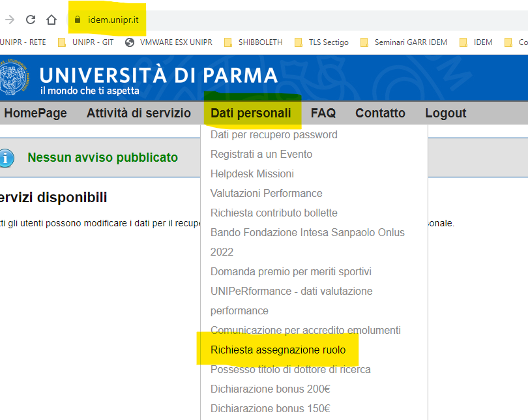Click the padlock icon in address bar

point(78,20)
